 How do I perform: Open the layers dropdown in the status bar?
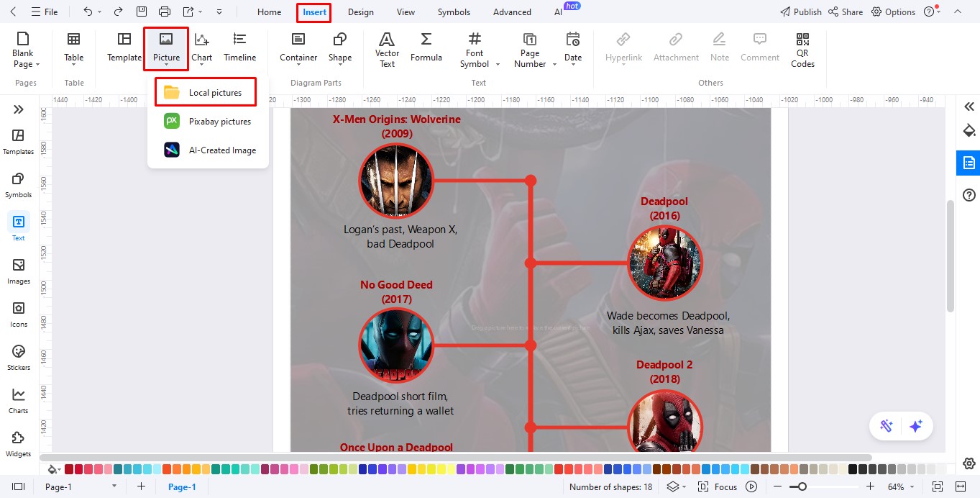(x=676, y=487)
